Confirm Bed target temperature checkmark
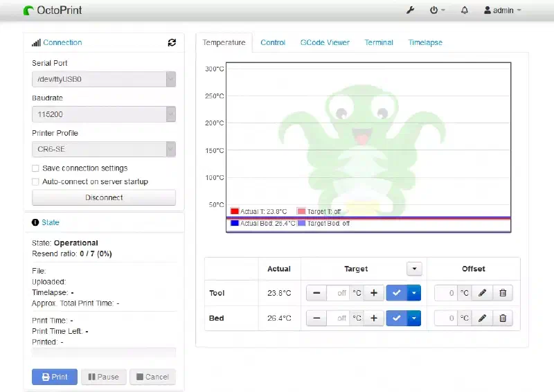 pos(396,318)
